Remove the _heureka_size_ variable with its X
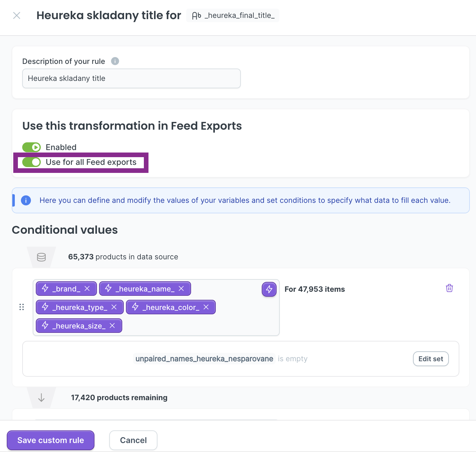The width and height of the screenshot is (476, 452). (x=113, y=325)
